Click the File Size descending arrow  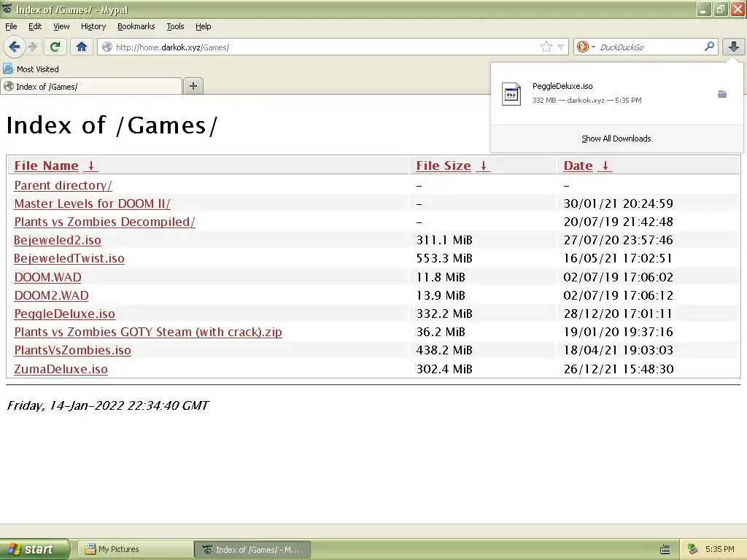pos(483,166)
